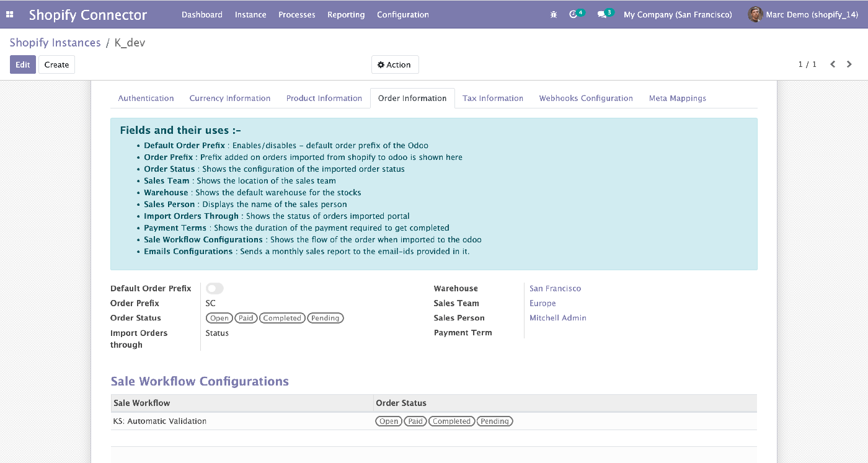Screen dimensions: 868x463
Task: Click the Edit button
Action: tap(23, 64)
